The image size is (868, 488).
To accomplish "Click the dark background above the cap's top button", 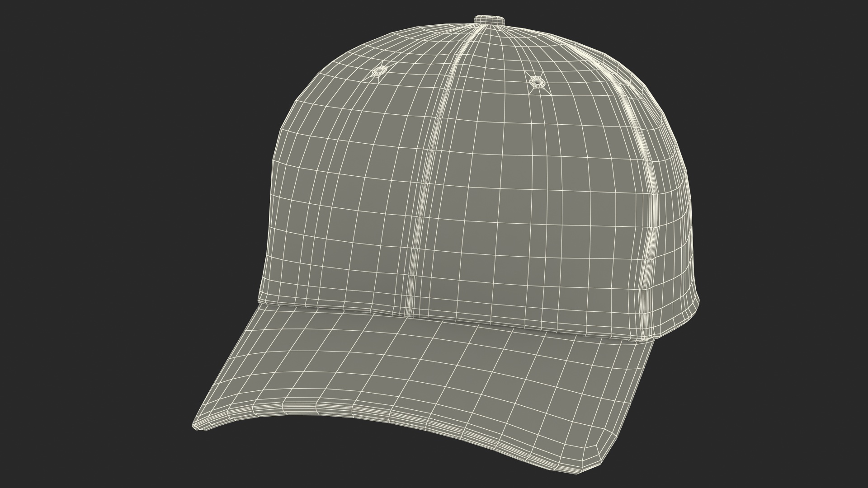I will pyautogui.click(x=490, y=6).
